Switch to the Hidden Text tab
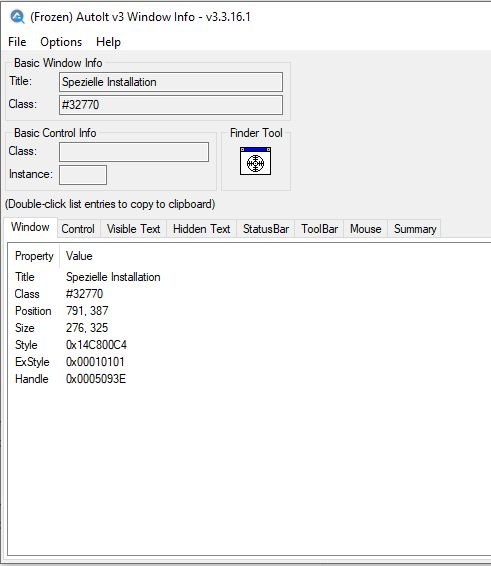 click(201, 229)
